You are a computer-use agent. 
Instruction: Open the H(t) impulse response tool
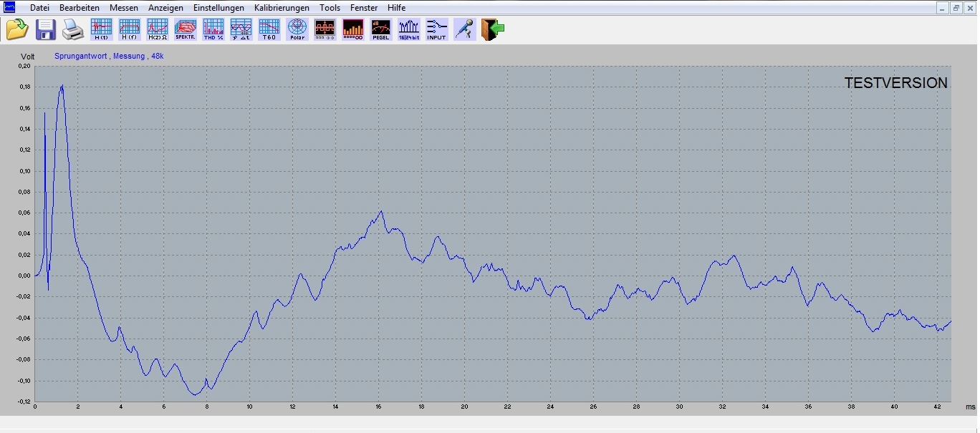coord(101,29)
